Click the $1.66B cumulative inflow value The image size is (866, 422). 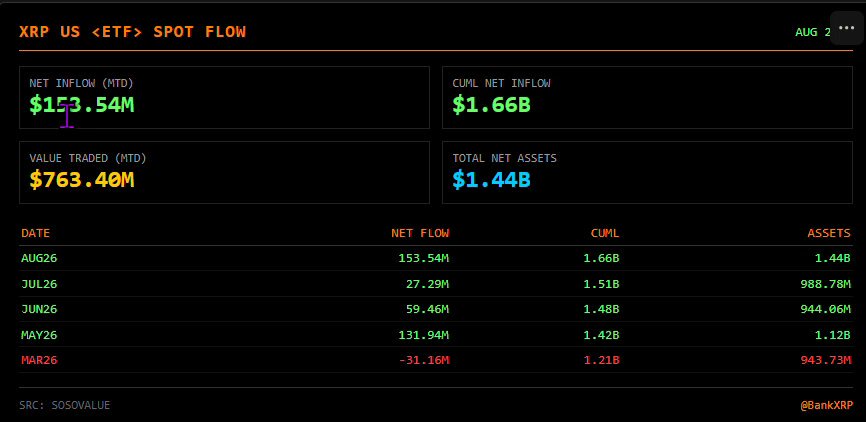(492, 104)
